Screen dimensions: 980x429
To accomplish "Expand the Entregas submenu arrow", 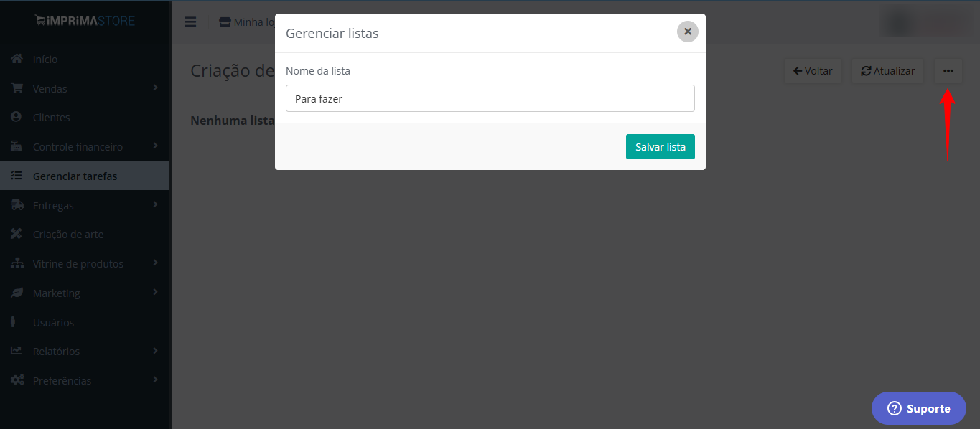I will (x=156, y=205).
